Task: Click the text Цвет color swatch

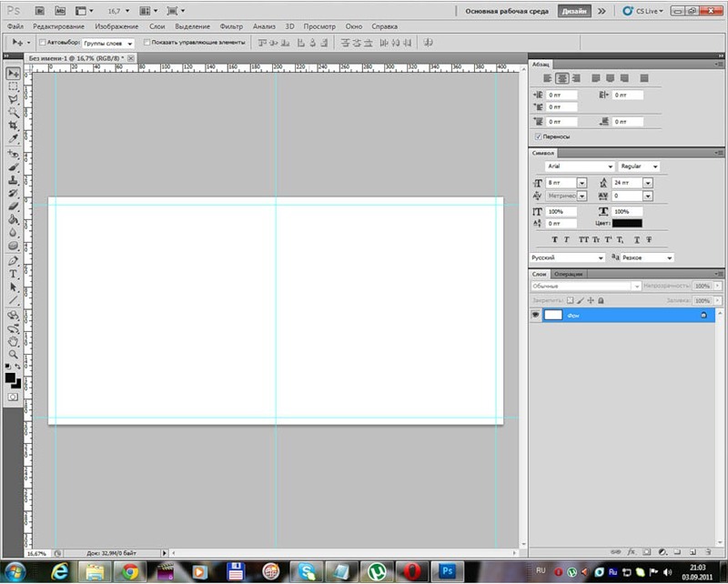Action: (627, 223)
